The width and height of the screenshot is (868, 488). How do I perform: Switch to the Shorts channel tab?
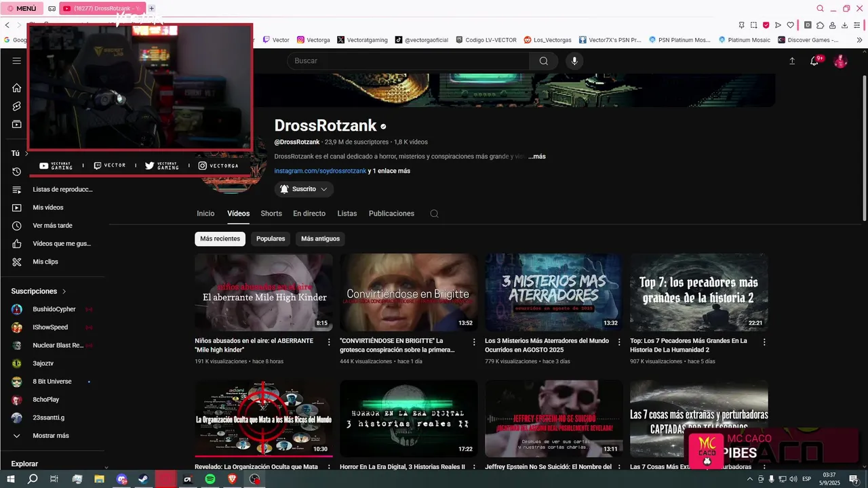271,213
